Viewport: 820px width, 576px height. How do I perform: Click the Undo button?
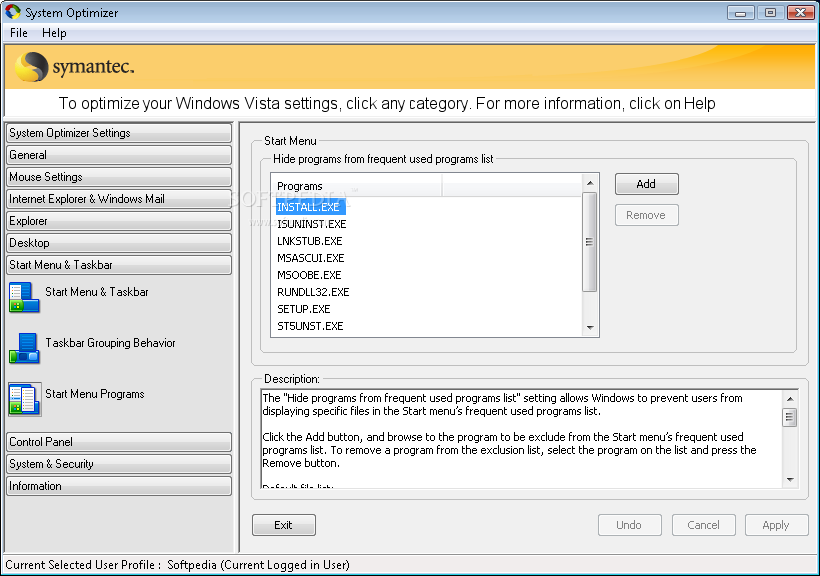tap(630, 525)
